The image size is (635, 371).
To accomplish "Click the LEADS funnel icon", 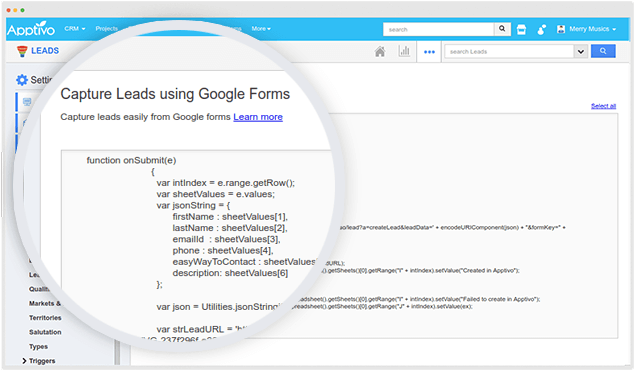I will (x=22, y=51).
